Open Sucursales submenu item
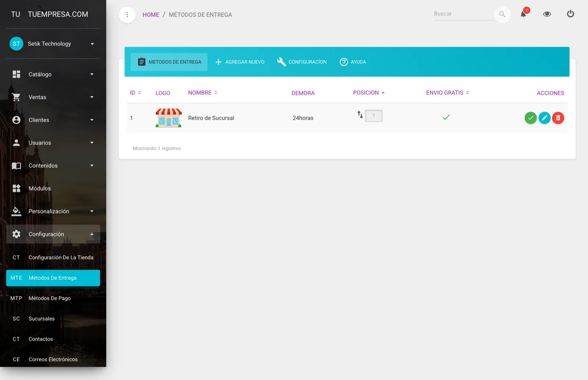This screenshot has width=588, height=380. (53, 319)
